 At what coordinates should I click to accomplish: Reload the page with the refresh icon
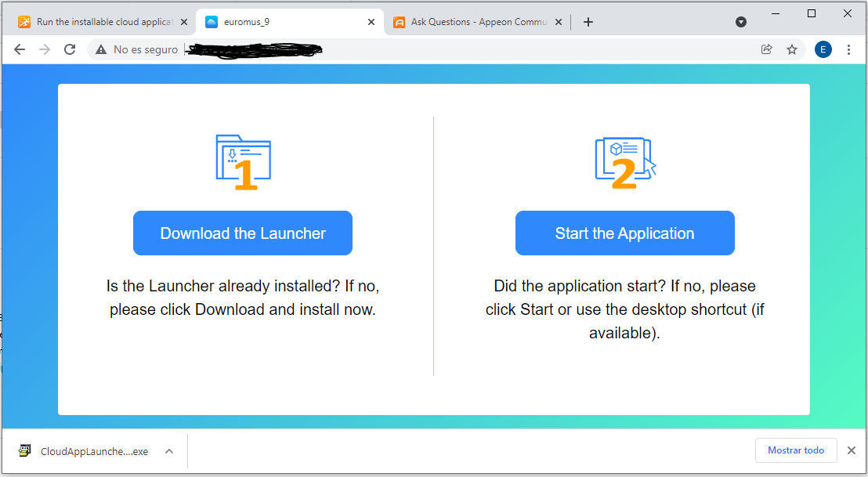[x=70, y=49]
